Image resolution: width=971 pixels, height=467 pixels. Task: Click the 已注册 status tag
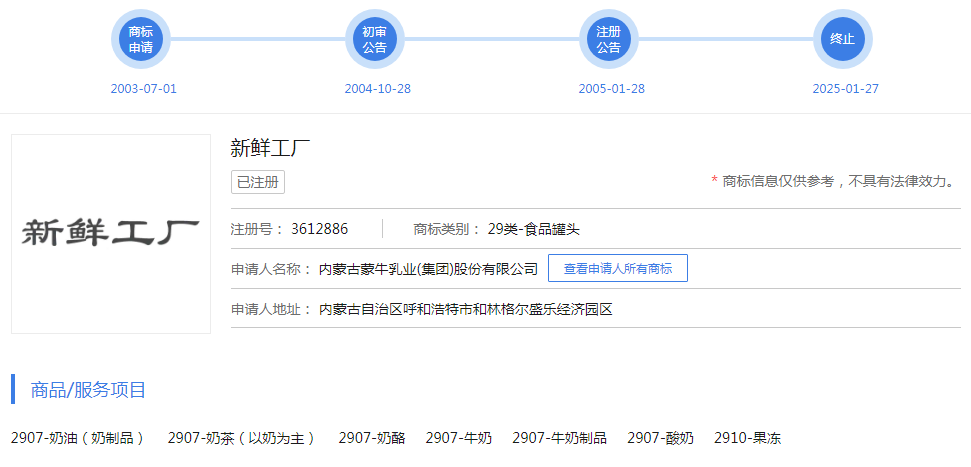coord(258,183)
